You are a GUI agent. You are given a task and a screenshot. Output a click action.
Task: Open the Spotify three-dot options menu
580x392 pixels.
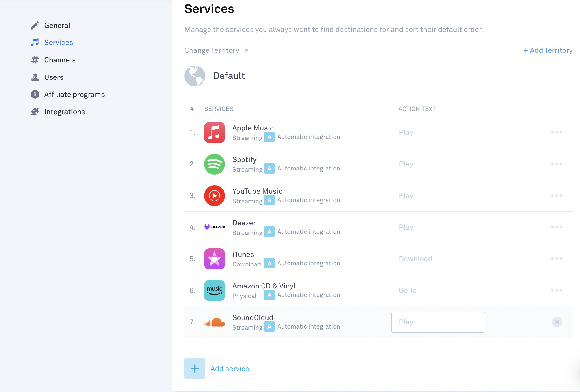[x=556, y=164]
